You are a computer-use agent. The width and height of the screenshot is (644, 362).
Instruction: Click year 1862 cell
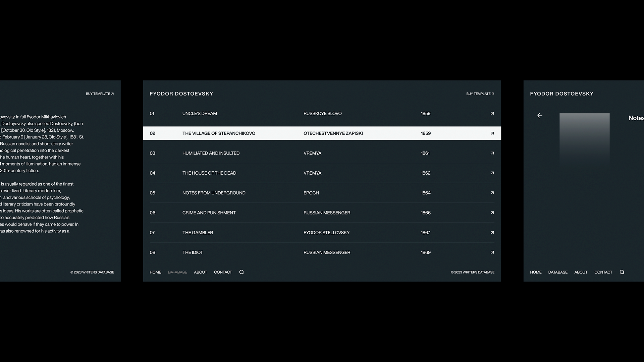click(426, 173)
